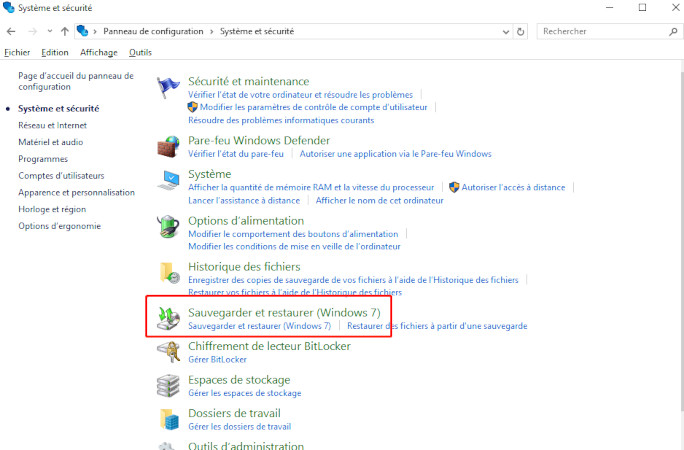The width and height of the screenshot is (684, 450).
Task: Click the Dossiers de travail folder icon
Action: point(169,419)
